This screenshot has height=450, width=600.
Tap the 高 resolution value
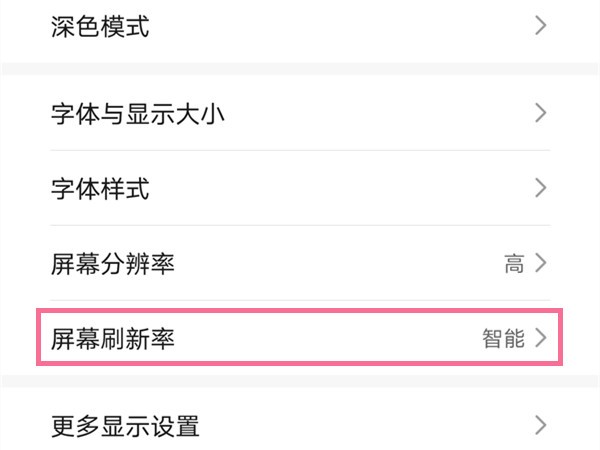click(x=514, y=264)
